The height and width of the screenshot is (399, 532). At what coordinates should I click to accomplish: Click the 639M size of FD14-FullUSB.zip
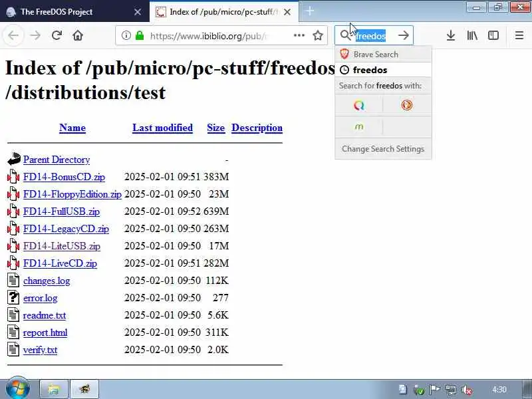[216, 211]
